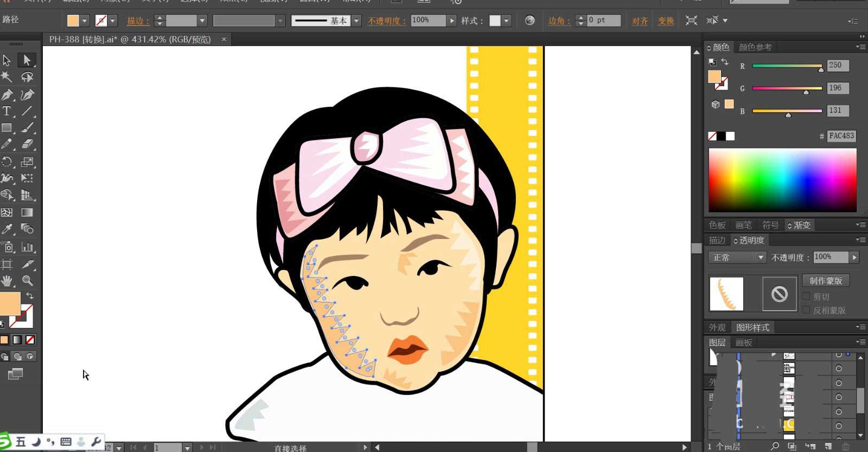
Task: Select the Shape Builder tool
Action: pyautogui.click(x=7, y=195)
